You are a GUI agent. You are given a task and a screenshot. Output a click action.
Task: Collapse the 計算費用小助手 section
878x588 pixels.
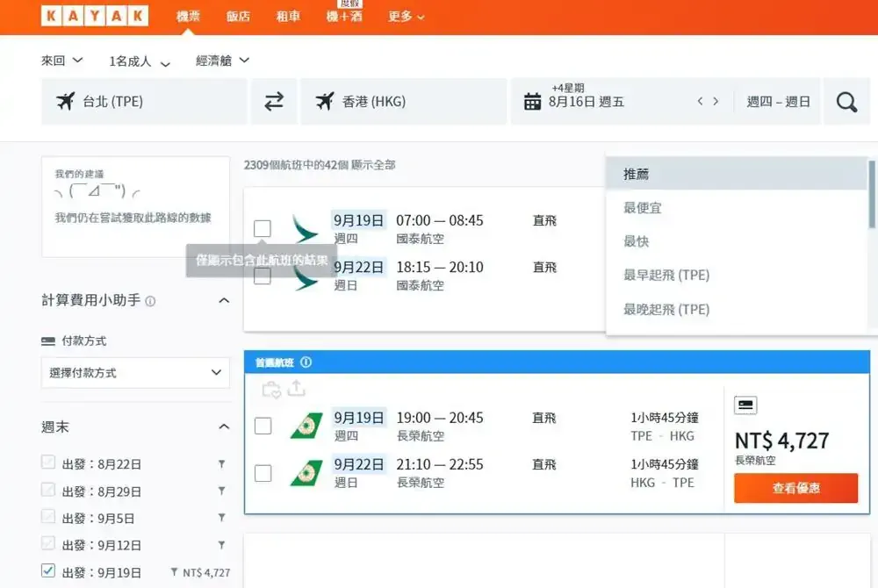(x=224, y=300)
